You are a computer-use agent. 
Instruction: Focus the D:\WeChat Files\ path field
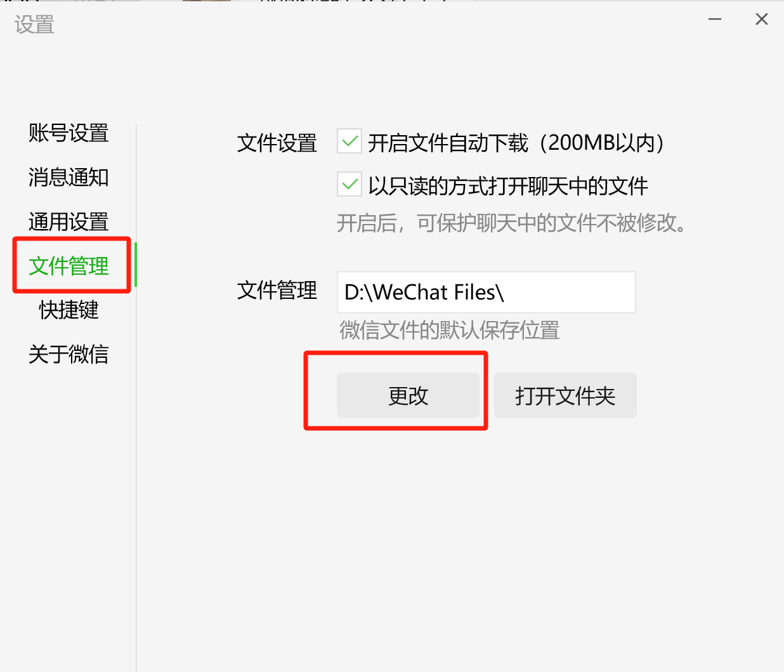point(486,292)
